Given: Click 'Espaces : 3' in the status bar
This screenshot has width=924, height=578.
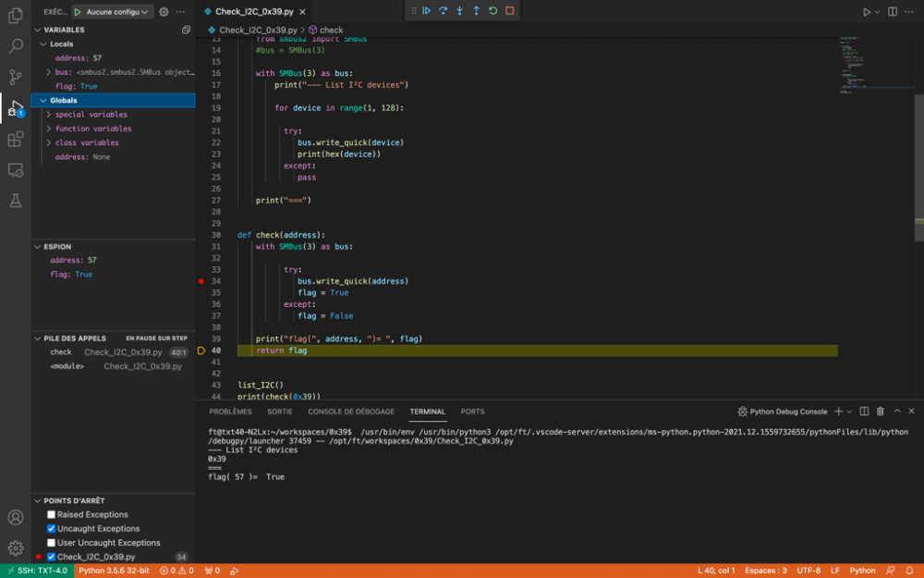Looking at the screenshot, I should tap(764, 570).
